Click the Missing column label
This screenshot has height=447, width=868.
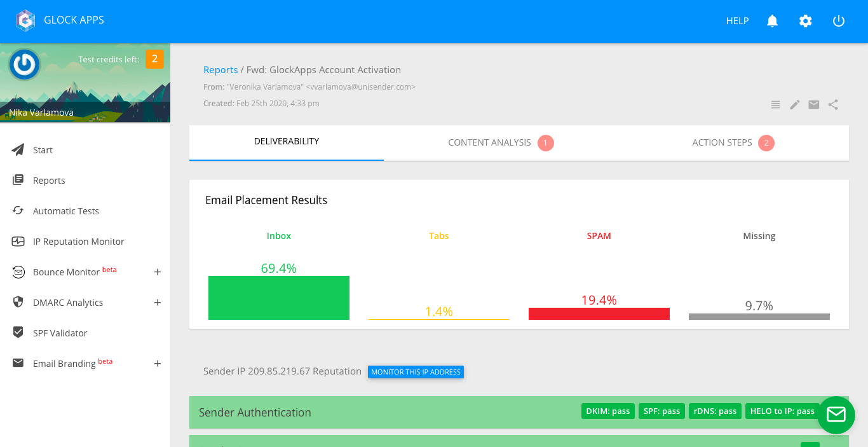759,236
